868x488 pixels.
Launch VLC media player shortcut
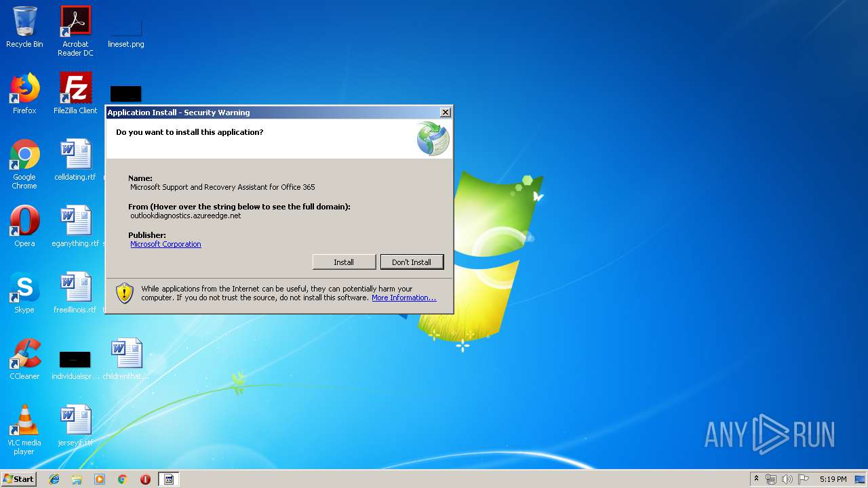[24, 430]
